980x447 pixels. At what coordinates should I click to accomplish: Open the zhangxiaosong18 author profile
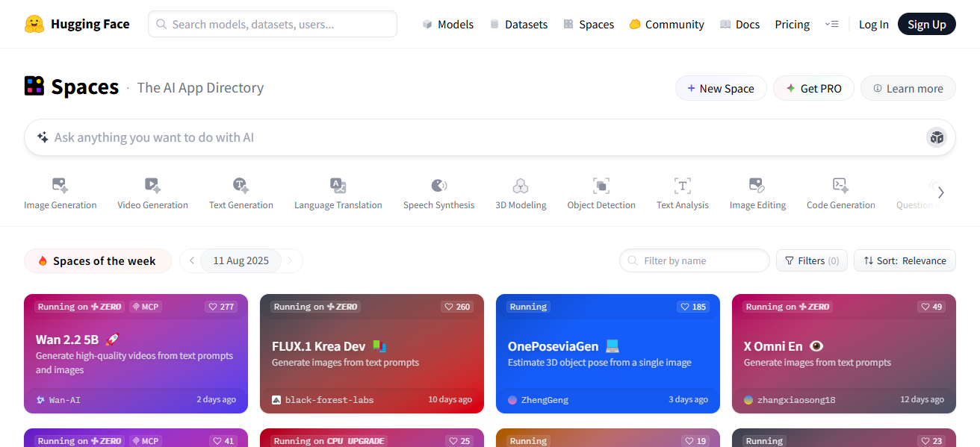[790, 400]
